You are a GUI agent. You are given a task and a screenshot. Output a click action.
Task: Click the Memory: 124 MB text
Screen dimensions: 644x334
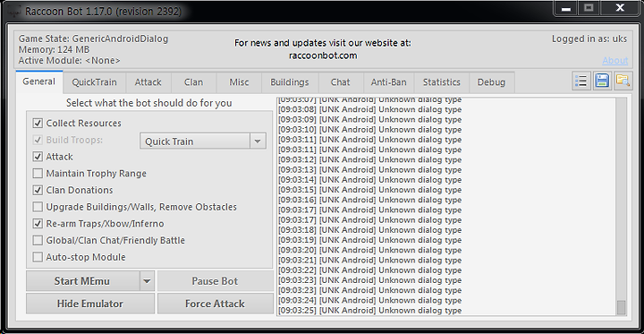[55, 50]
